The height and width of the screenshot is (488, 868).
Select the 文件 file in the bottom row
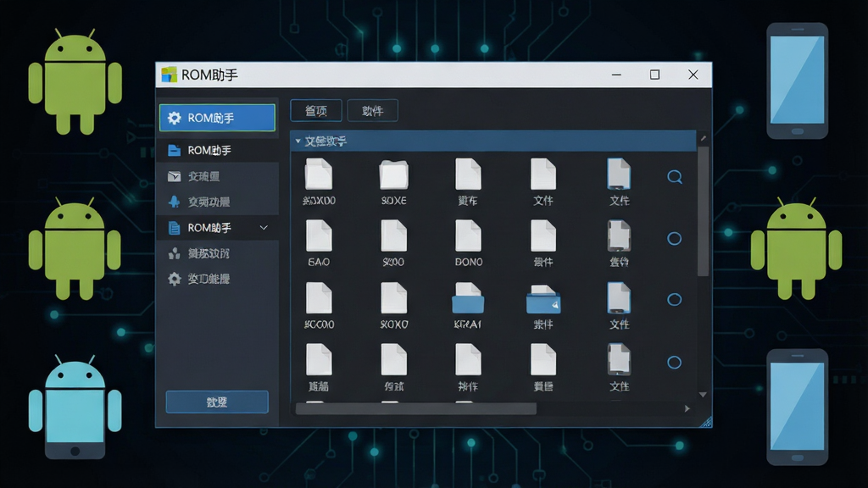pos(619,368)
